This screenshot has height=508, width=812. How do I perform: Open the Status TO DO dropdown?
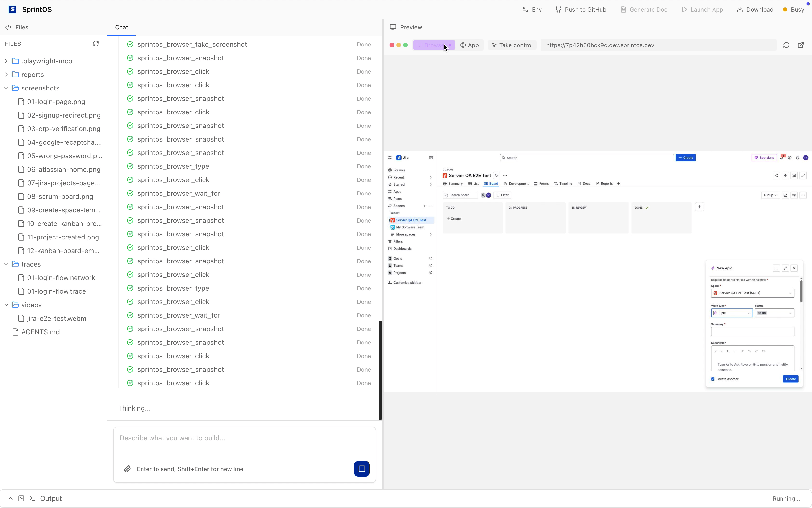774,313
